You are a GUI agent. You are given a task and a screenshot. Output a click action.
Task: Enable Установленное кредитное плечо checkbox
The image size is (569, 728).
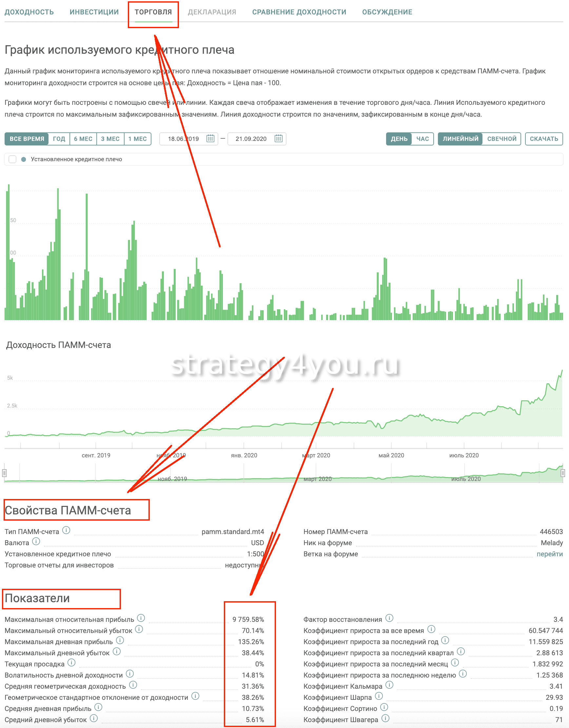pos(12,159)
